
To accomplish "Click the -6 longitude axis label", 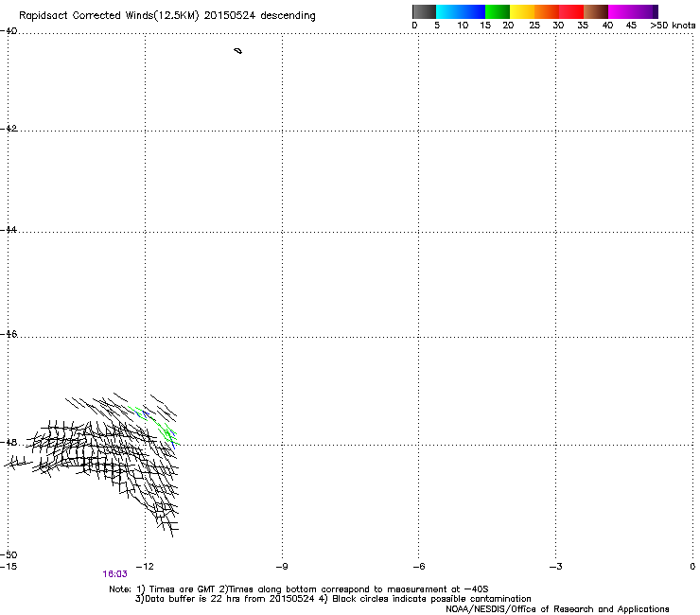I will click(x=418, y=567).
